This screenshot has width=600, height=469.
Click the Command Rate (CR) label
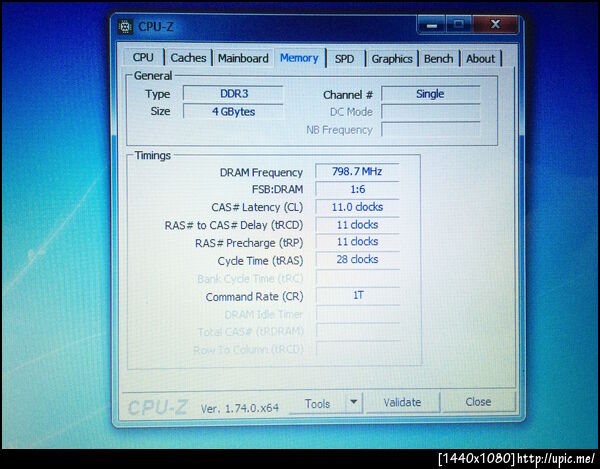254,297
